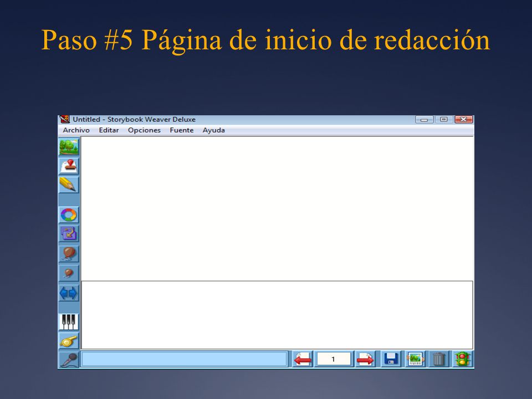The width and height of the screenshot is (532, 399).
Task: Go to previous page red arrow
Action: 303,359
